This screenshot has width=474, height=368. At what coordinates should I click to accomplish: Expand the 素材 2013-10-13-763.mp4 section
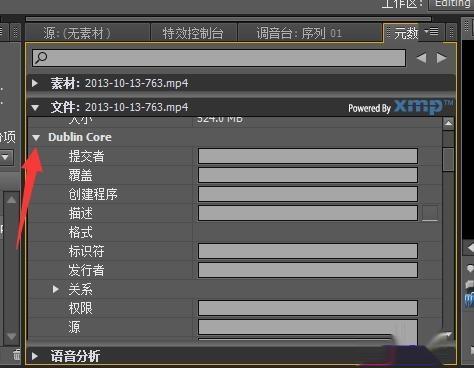35,83
